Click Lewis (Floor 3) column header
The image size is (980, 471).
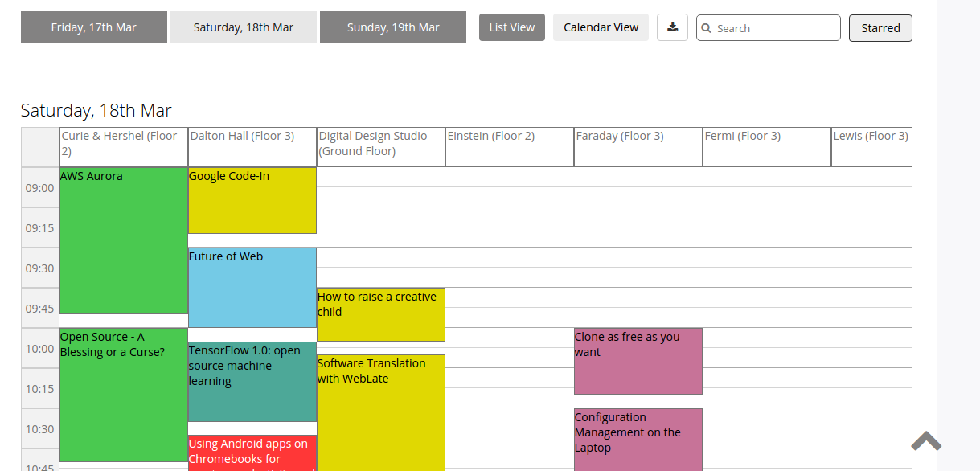pos(871,147)
